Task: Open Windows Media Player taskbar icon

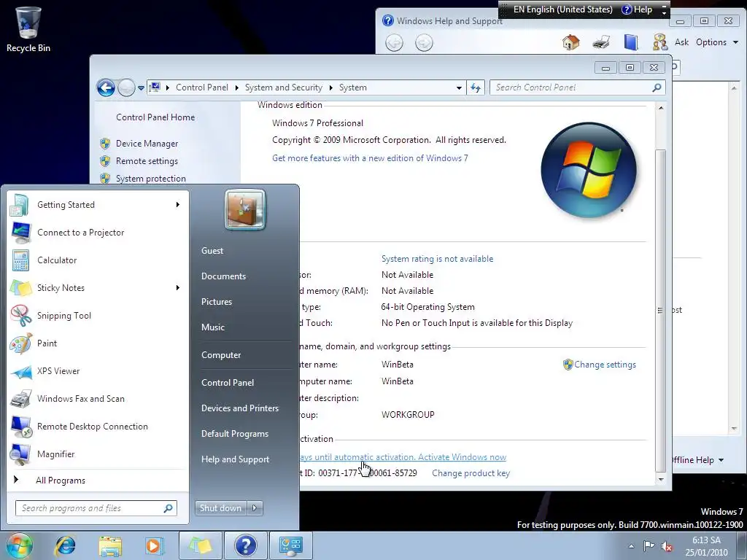Action: click(154, 545)
